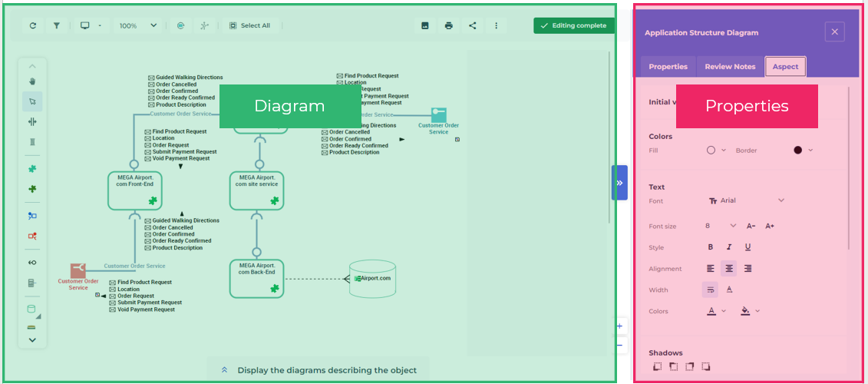Open the three-dot more options menu
868x384 pixels.
497,25
